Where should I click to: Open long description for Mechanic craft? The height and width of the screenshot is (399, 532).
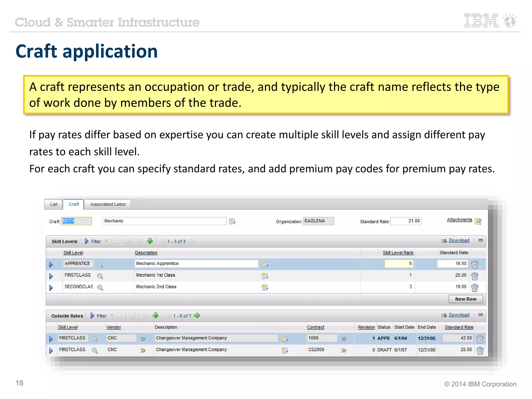coord(232,221)
